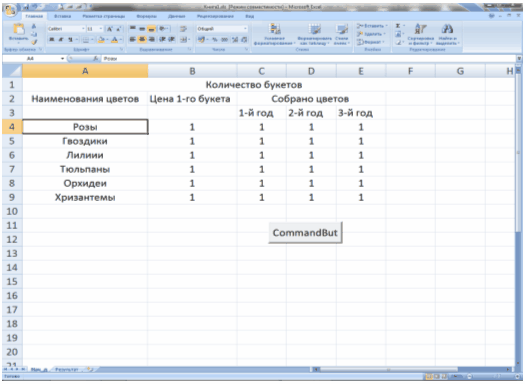Screen dimensions: 525x384
Task: Select cell containing Тюльпаны
Action: click(x=85, y=169)
